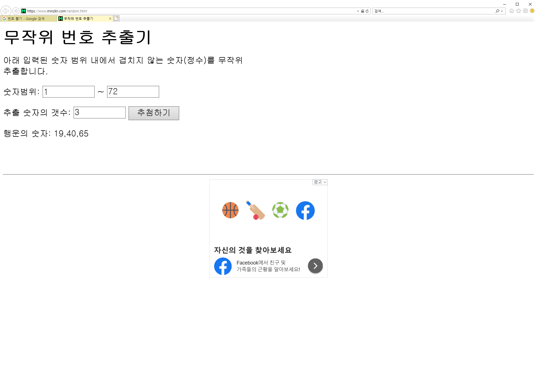This screenshot has width=537, height=392.
Task: Open the 광고 ad options dropdown
Action: [320, 182]
